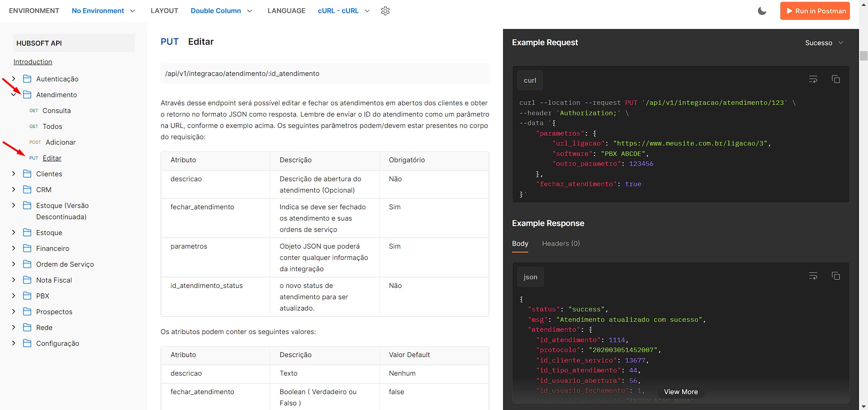Click the endpoint URL path box
The height and width of the screenshot is (410, 868).
pos(325,73)
